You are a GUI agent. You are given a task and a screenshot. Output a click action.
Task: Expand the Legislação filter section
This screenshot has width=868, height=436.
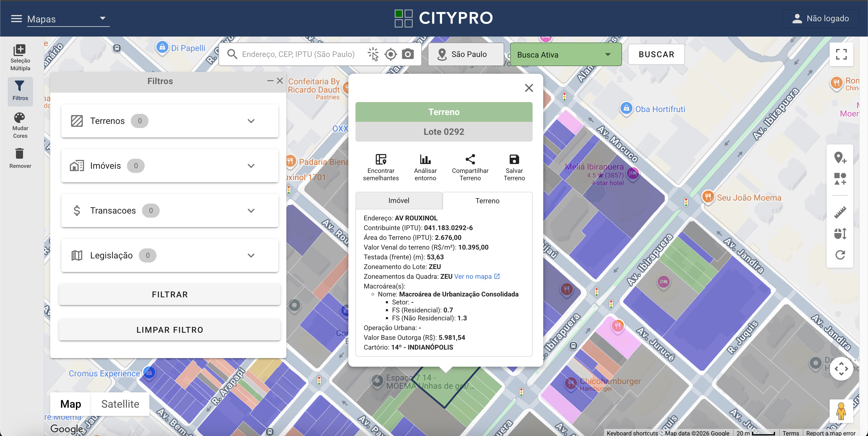[170, 255]
